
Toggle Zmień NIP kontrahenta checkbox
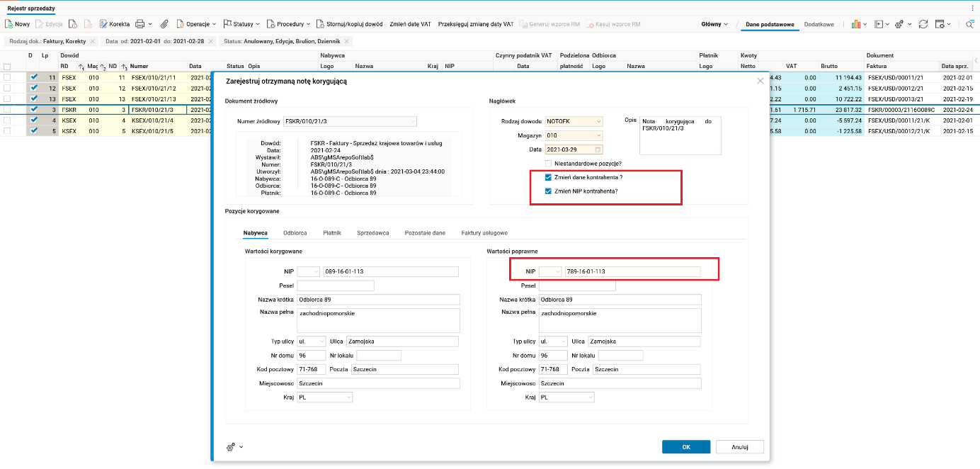point(548,191)
